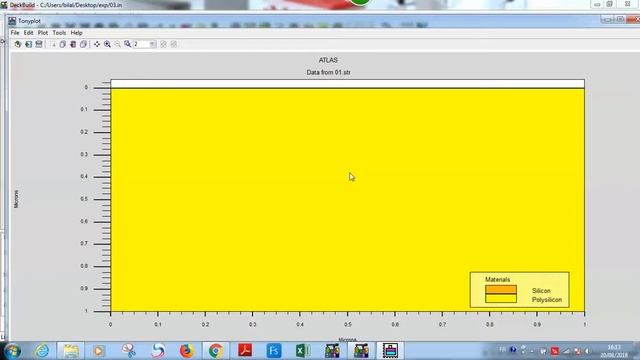The height and width of the screenshot is (360, 640).
Task: Launch Google Chrome from the taskbar
Action: [216, 351]
